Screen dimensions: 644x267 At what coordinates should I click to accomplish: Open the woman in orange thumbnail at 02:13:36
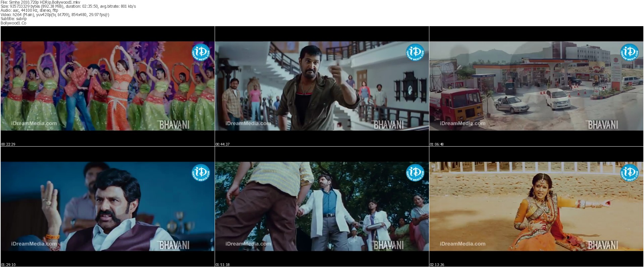[536, 207]
